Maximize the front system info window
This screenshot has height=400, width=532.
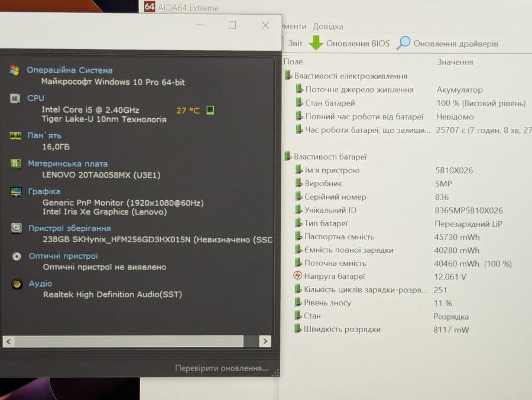pyautogui.click(x=232, y=25)
